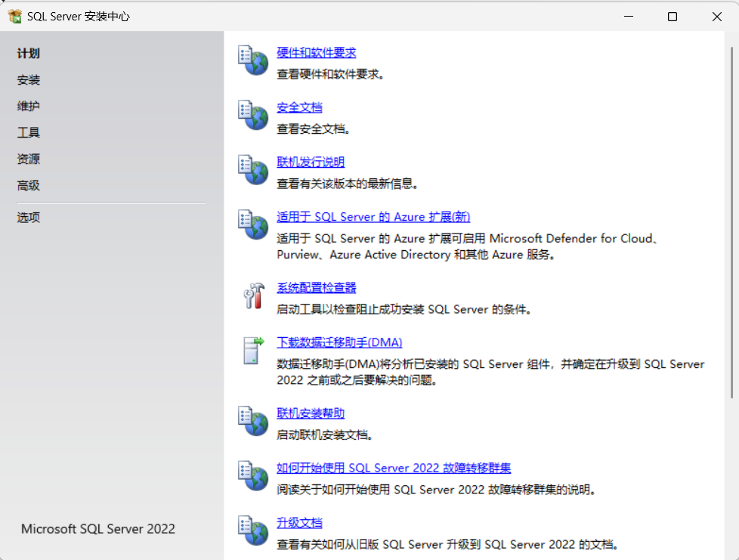Click the icon beside 升级文档

(253, 531)
